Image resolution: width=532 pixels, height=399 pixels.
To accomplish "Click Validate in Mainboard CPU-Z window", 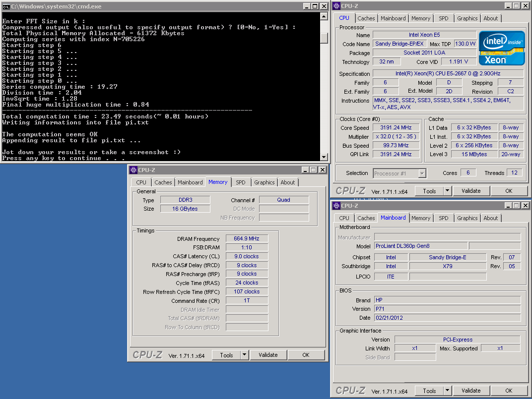I will [471, 391].
